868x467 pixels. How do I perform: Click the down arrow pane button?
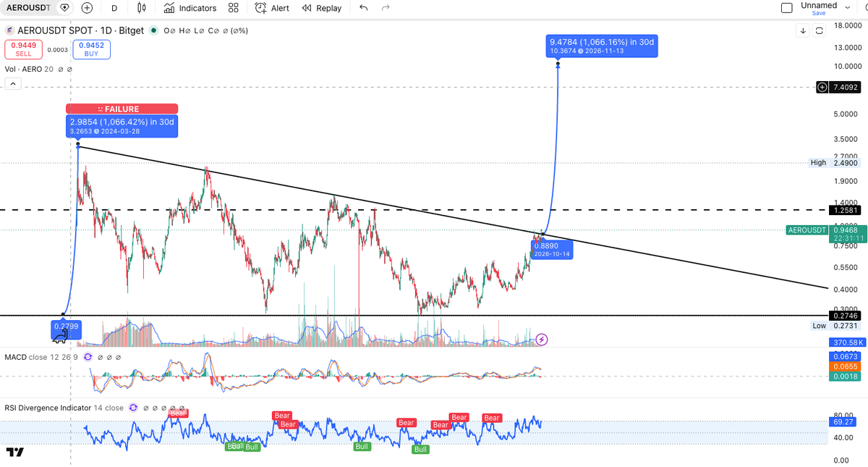pyautogui.click(x=804, y=30)
